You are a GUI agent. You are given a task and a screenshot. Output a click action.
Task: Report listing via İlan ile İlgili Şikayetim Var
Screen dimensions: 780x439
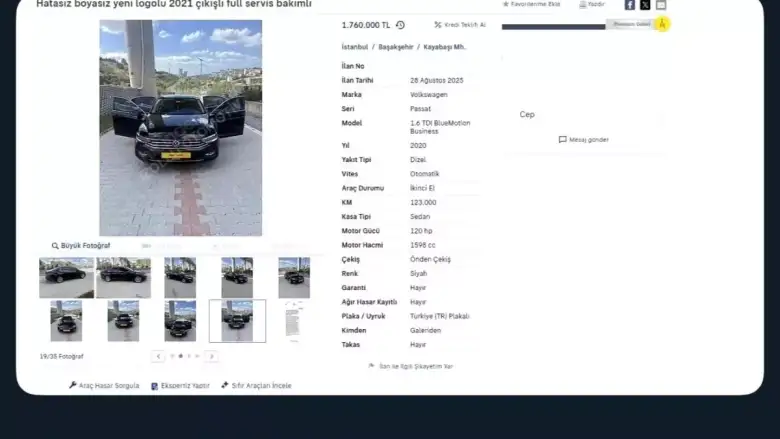point(411,366)
